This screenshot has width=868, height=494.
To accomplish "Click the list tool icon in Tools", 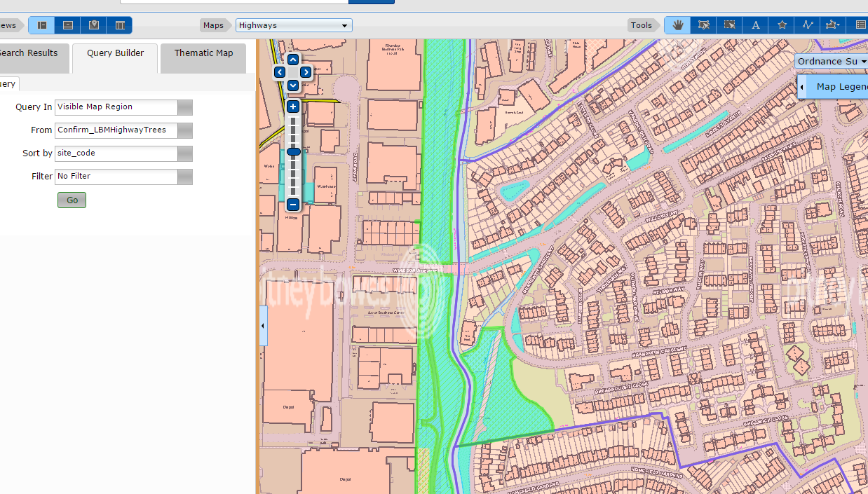I will click(x=860, y=25).
